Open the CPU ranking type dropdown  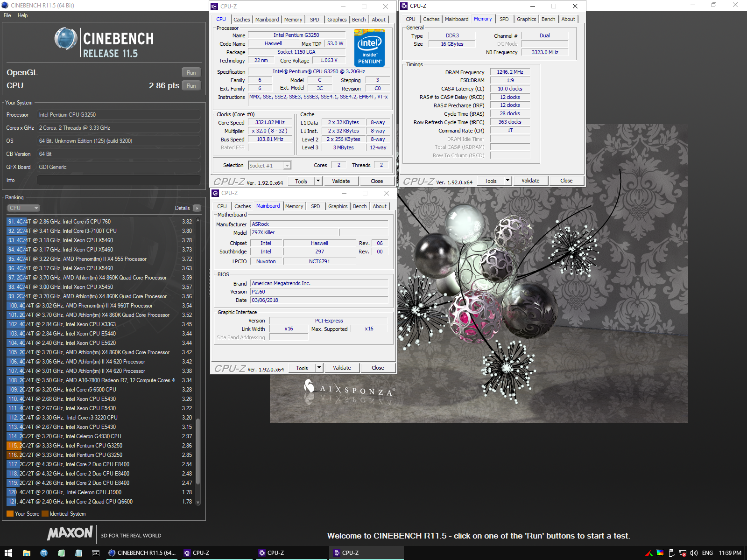click(23, 208)
